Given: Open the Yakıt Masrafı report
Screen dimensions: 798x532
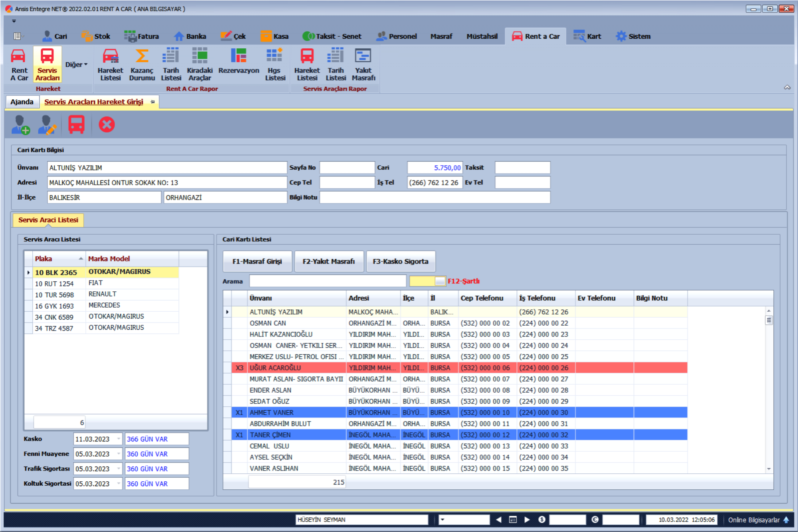Looking at the screenshot, I should 363,64.
